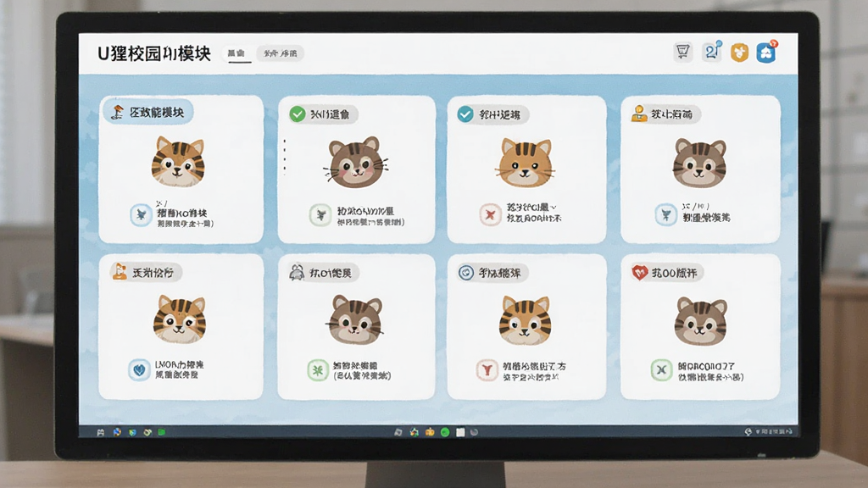Click the blue circular sync icon in bottom row

(466, 273)
